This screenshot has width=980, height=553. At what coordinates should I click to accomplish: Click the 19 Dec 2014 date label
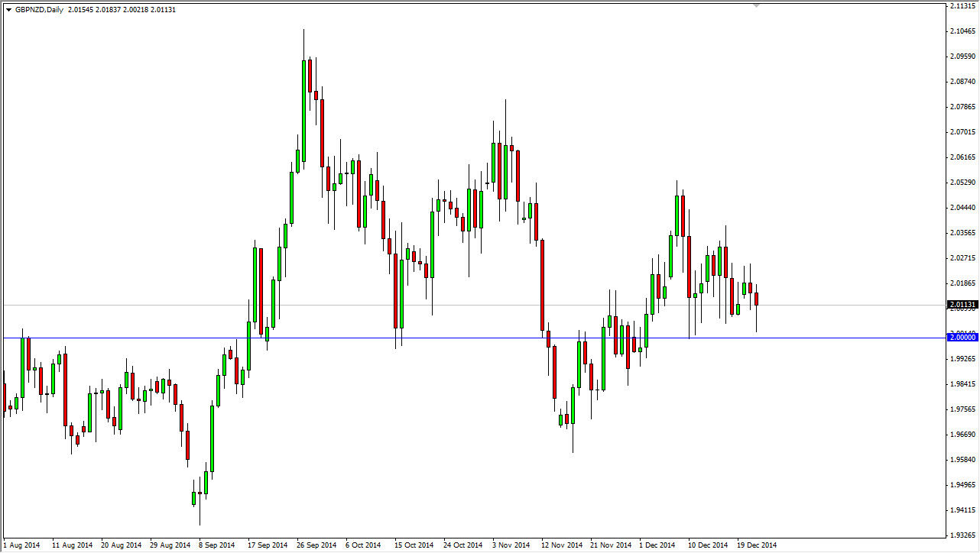coord(756,545)
